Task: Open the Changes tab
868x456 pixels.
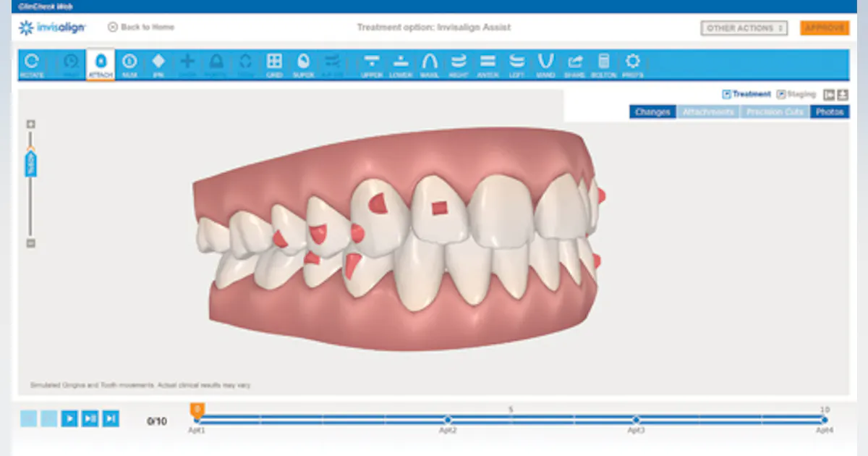Action: [x=652, y=112]
